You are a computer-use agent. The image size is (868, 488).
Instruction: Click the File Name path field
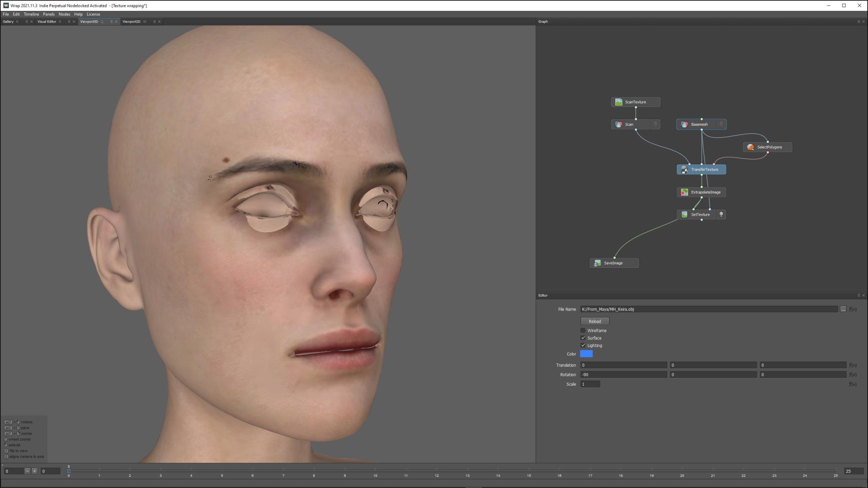coord(709,309)
